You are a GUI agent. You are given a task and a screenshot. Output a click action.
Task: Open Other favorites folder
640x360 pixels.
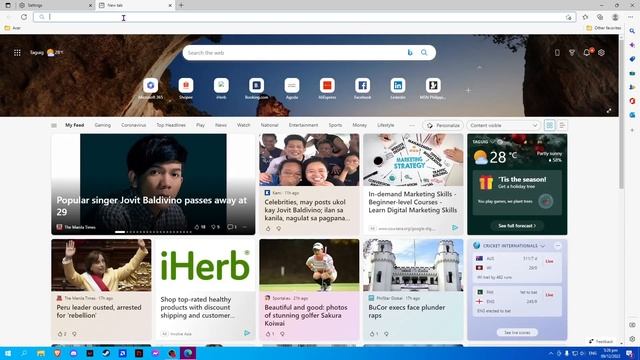[603, 28]
